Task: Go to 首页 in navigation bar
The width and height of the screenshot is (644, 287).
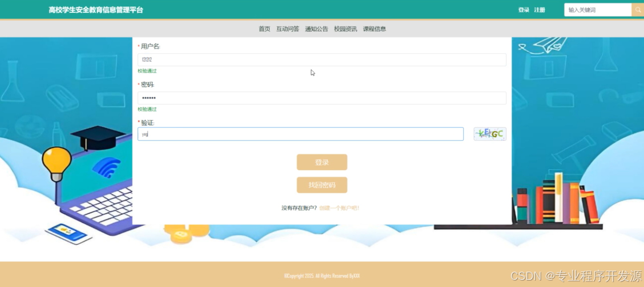Action: (x=264, y=29)
